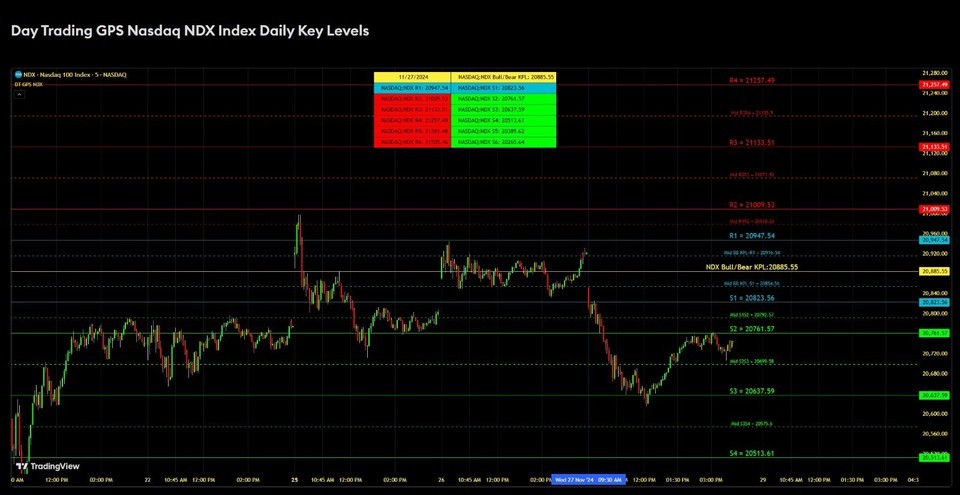This screenshot has height=495, width=960.
Task: Click the NASDAQ:NDX R3 table cell
Action: [412, 110]
